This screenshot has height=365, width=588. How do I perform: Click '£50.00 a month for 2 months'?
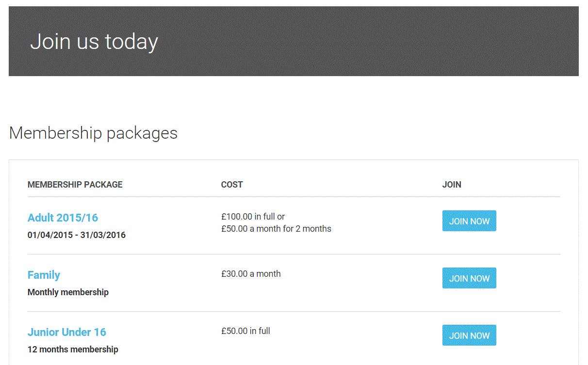click(x=276, y=229)
